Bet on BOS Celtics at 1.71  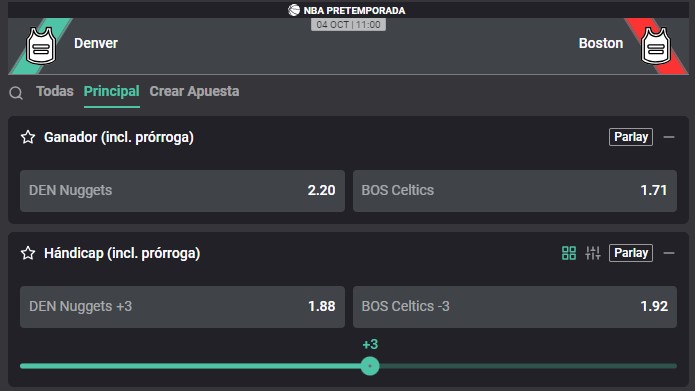click(515, 191)
